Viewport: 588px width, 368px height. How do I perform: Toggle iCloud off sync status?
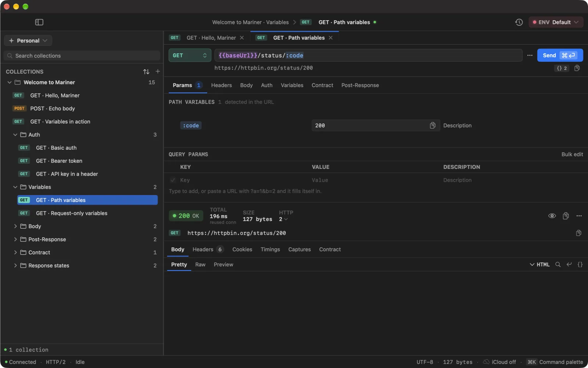pyautogui.click(x=499, y=362)
